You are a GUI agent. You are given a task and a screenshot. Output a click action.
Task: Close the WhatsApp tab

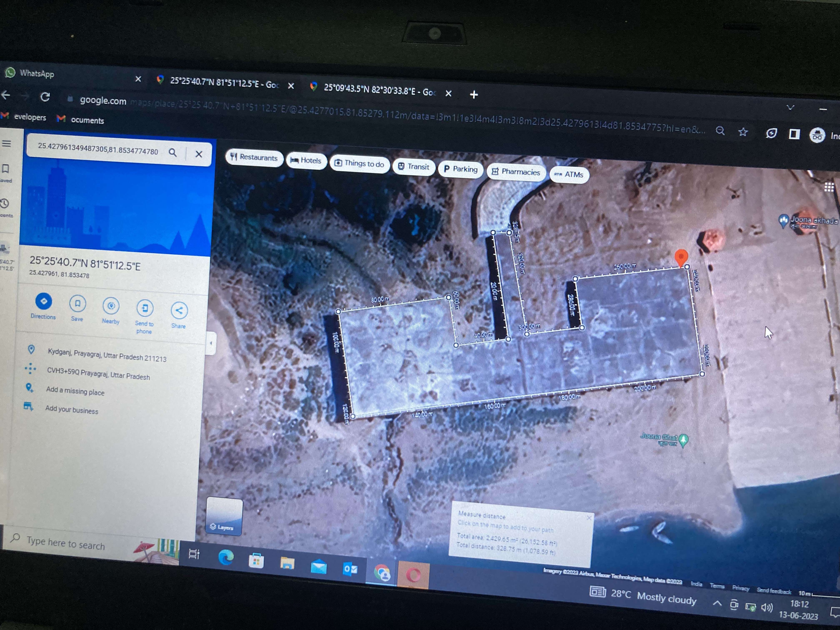138,79
